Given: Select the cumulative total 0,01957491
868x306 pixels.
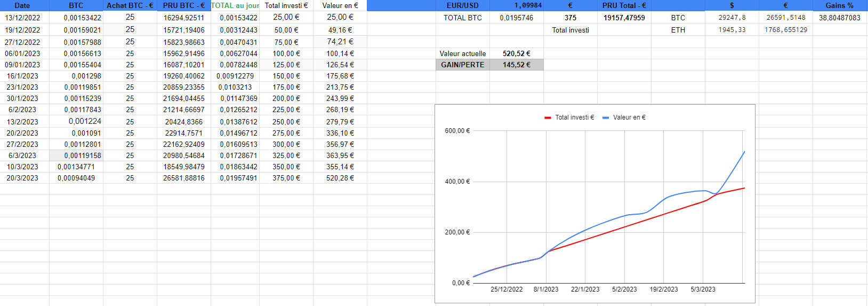Looking at the screenshot, I should 235,178.
